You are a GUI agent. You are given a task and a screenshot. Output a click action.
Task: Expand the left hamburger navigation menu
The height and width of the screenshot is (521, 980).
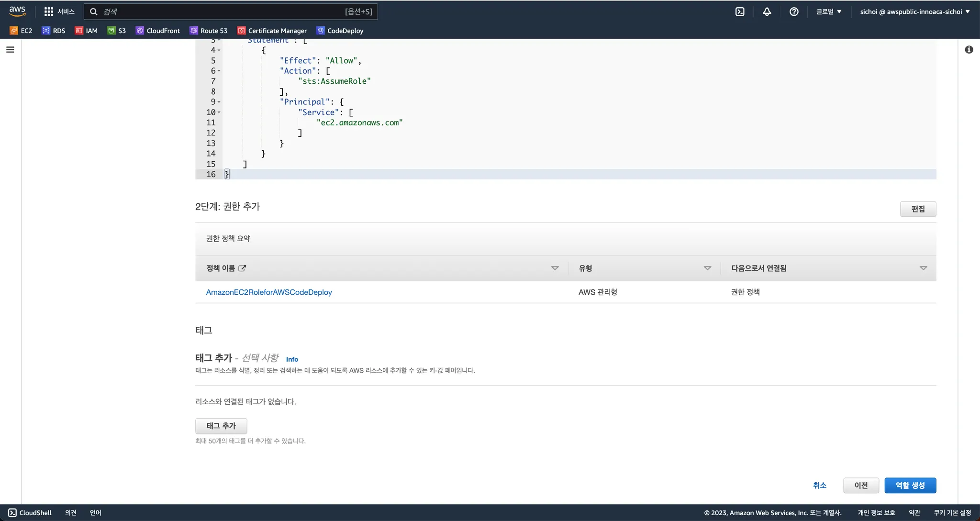[10, 50]
